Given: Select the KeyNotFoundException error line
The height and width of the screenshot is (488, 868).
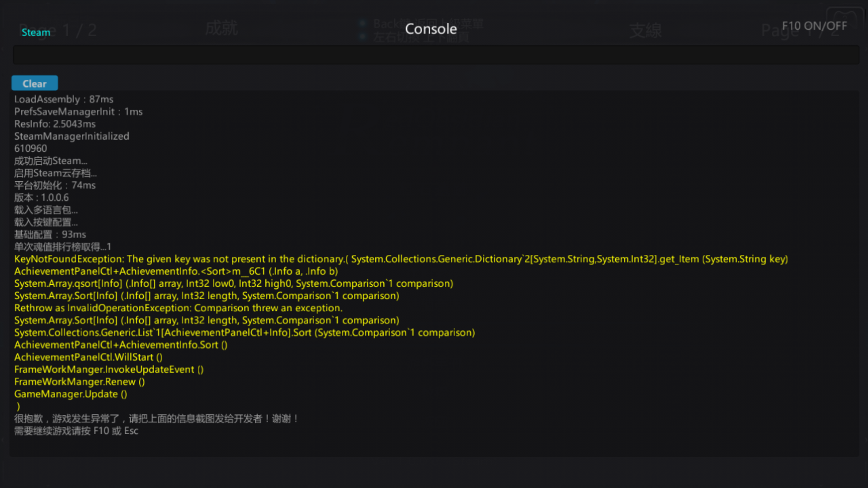Looking at the screenshot, I should click(x=401, y=259).
